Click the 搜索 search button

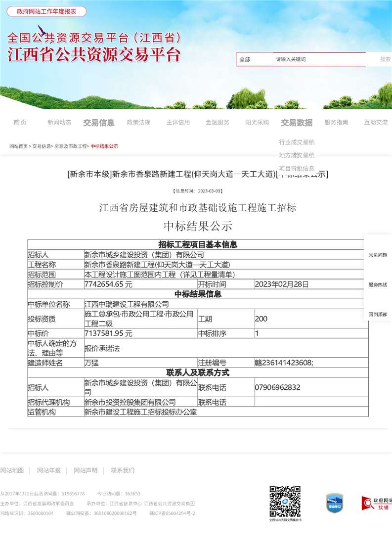(385, 59)
